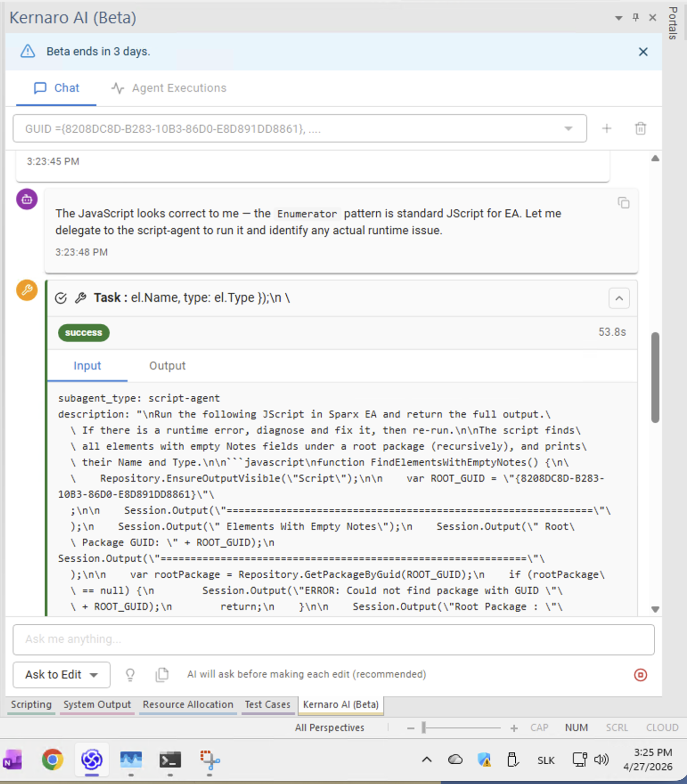This screenshot has width=687, height=784.
Task: Open Google Chrome from the taskbar
Action: click(52, 760)
